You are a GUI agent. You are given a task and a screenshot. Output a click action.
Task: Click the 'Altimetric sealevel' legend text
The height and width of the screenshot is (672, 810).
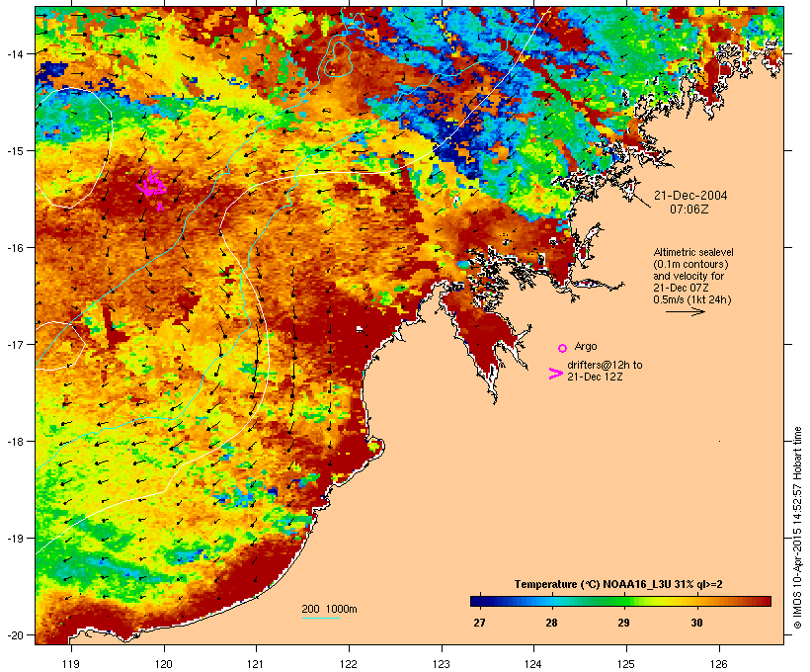[x=693, y=252]
